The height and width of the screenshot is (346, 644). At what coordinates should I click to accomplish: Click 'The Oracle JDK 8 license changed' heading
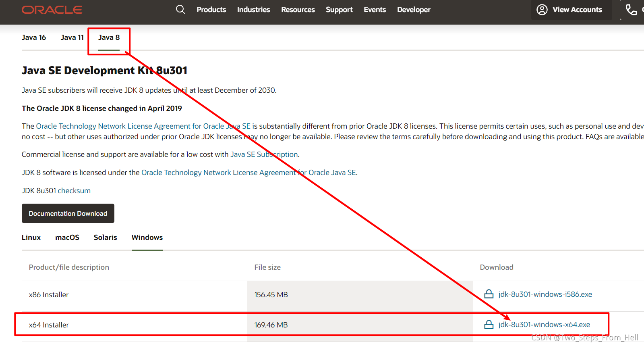point(102,108)
